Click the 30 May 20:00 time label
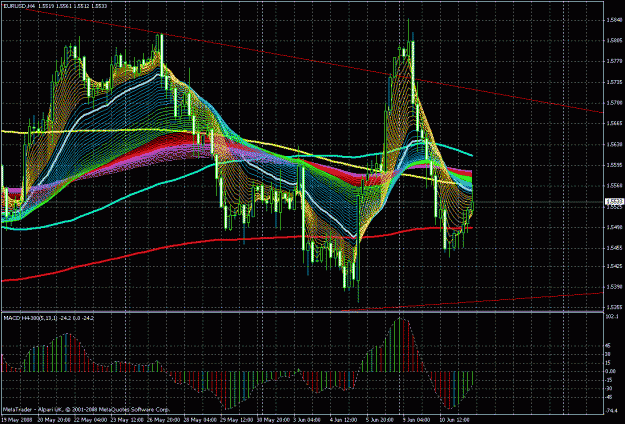Image resolution: width=625 pixels, height=424 pixels. [x=271, y=420]
